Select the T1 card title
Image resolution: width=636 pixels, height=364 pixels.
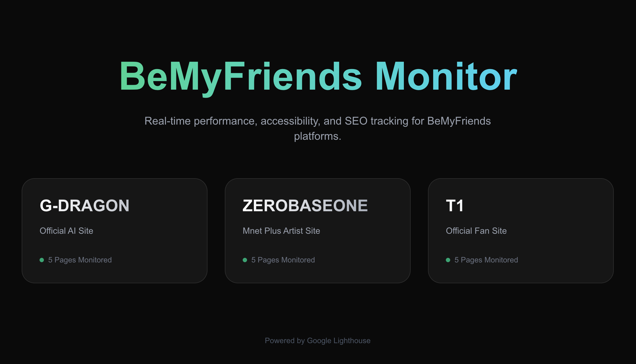click(455, 206)
